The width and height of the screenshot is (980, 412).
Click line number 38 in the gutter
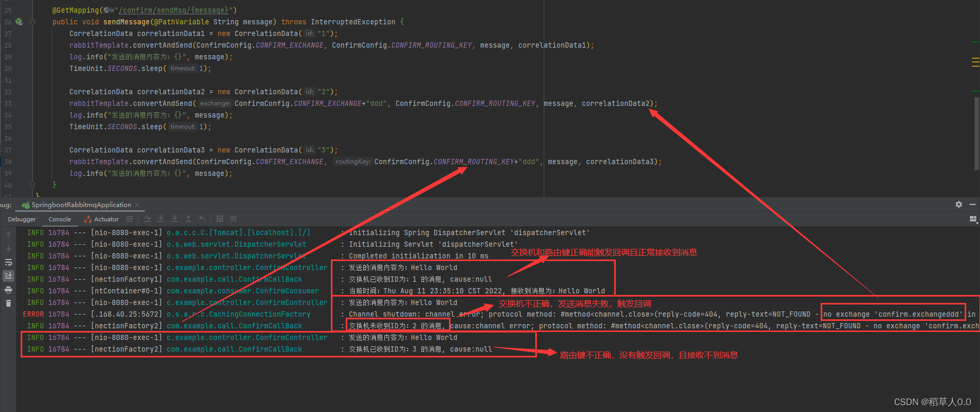pos(8,162)
